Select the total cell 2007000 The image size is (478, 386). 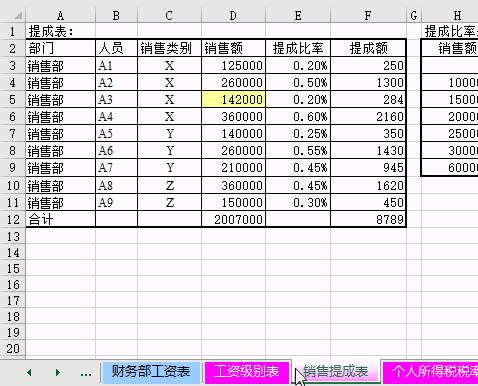[233, 219]
